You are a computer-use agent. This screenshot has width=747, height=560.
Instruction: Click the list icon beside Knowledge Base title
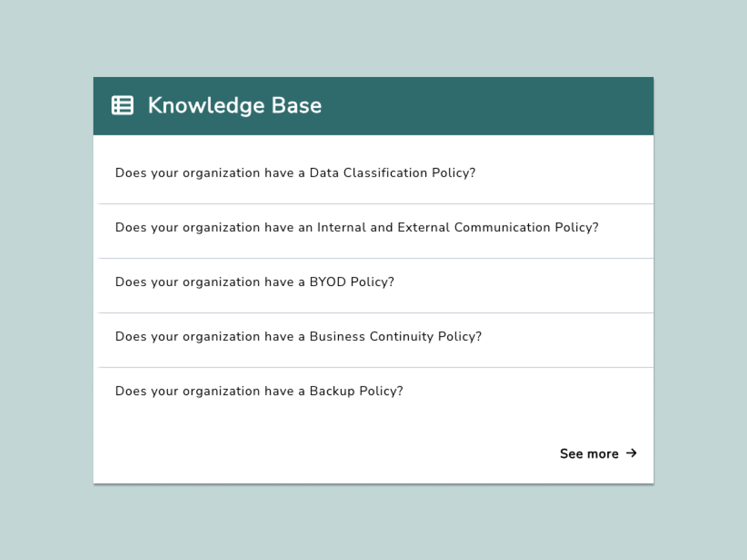122,106
